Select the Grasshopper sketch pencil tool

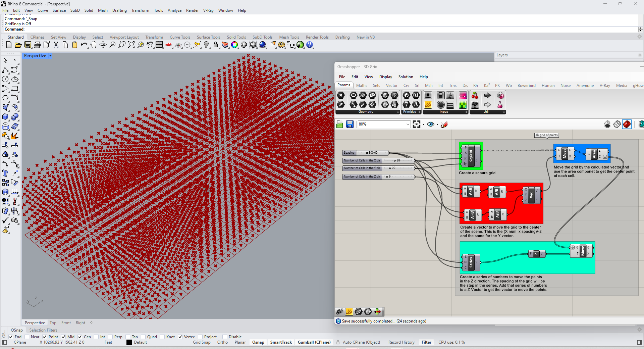[x=444, y=124]
